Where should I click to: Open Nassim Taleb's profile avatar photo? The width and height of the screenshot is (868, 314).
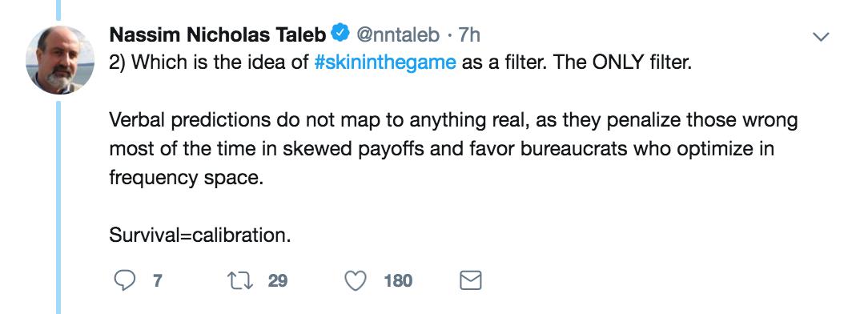pos(60,60)
